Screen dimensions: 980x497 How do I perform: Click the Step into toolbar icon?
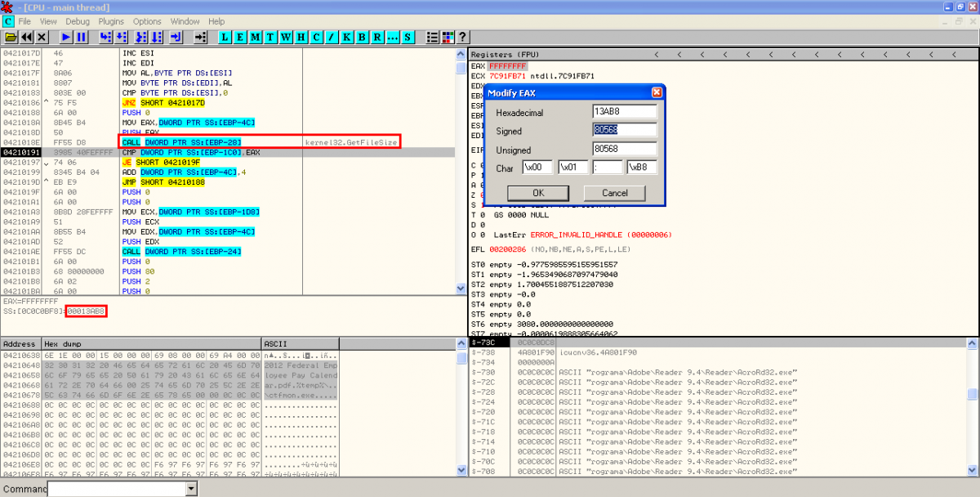pyautogui.click(x=105, y=38)
